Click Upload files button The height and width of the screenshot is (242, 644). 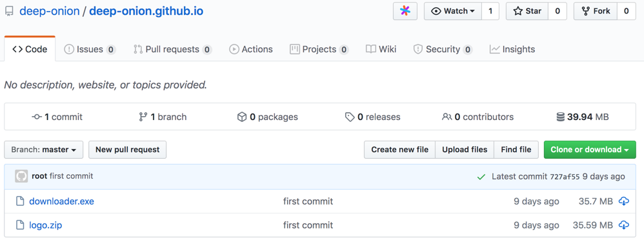click(465, 150)
